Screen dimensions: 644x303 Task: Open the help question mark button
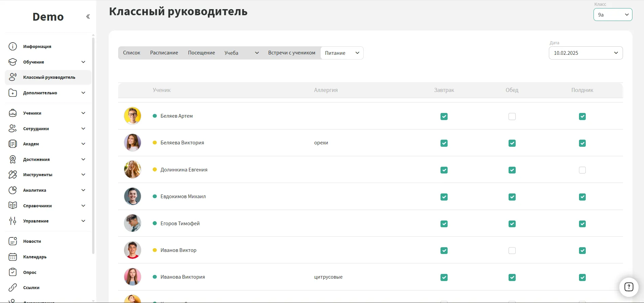click(628, 287)
